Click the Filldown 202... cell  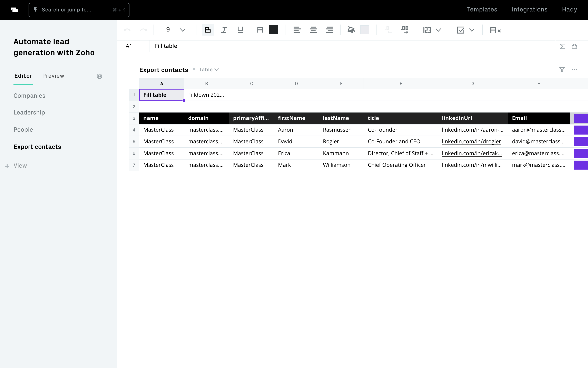(207, 95)
